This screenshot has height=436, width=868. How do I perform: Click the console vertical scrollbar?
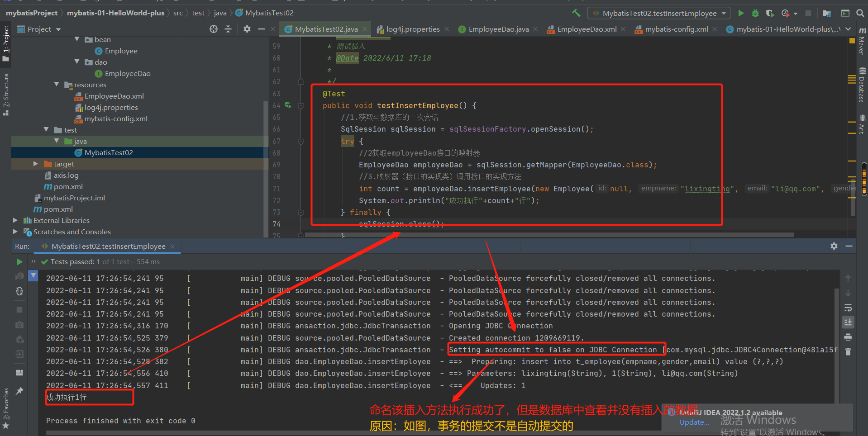[x=837, y=346]
